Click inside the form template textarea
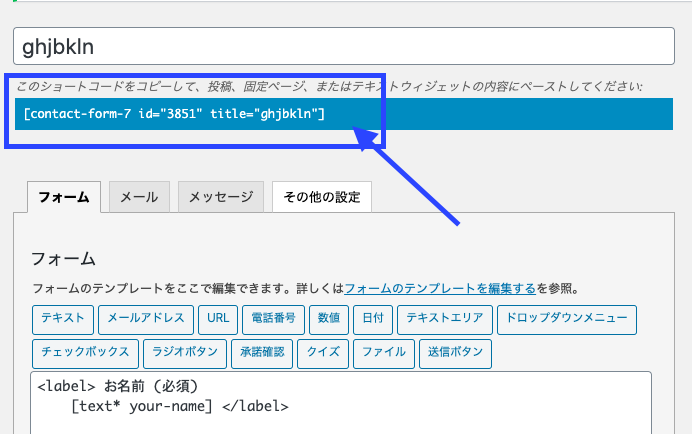Image resolution: width=692 pixels, height=434 pixels. coord(341,403)
